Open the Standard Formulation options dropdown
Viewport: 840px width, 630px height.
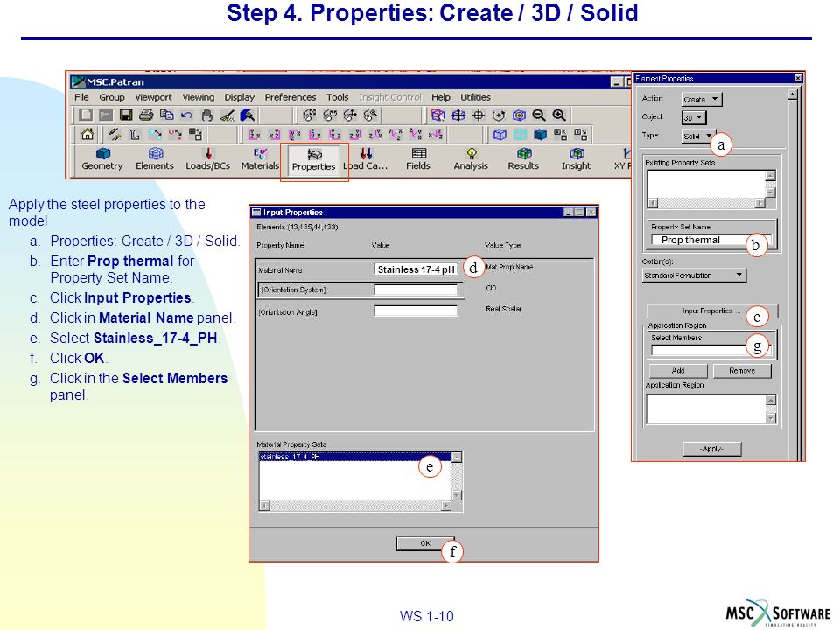[694, 276]
